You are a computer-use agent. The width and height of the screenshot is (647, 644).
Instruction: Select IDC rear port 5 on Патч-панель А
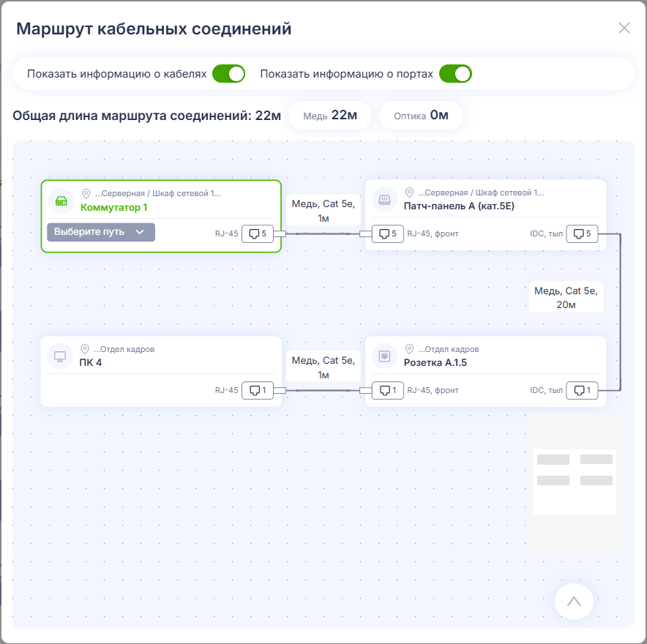coord(582,234)
